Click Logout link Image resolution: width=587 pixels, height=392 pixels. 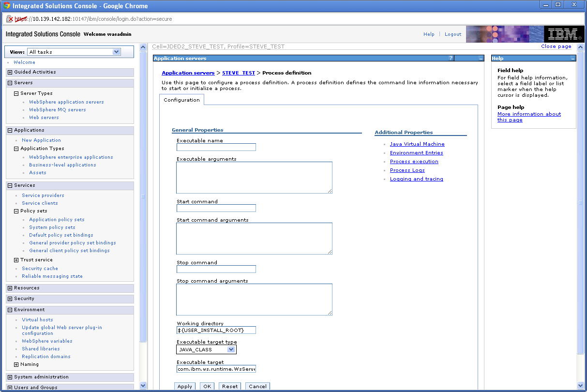click(453, 34)
